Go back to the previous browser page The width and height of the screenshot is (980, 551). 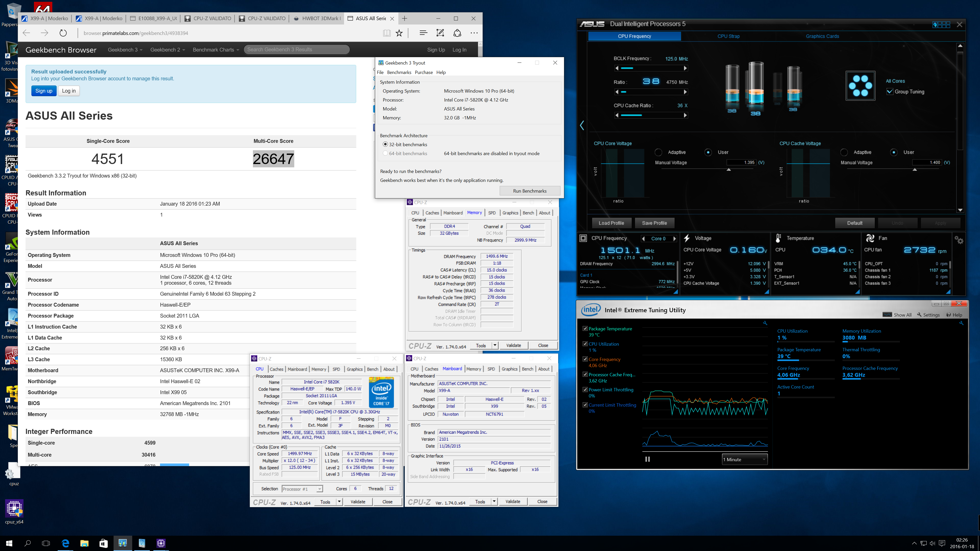coord(26,33)
